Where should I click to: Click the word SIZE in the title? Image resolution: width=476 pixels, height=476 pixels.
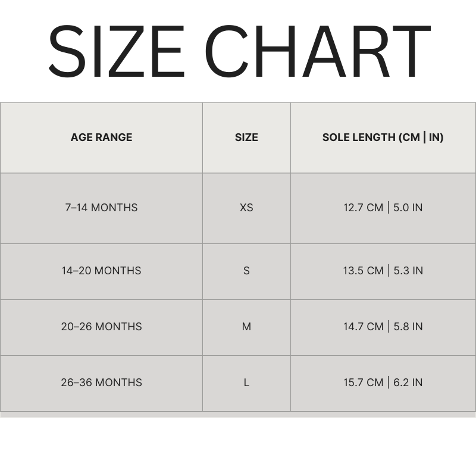pyautogui.click(x=117, y=52)
